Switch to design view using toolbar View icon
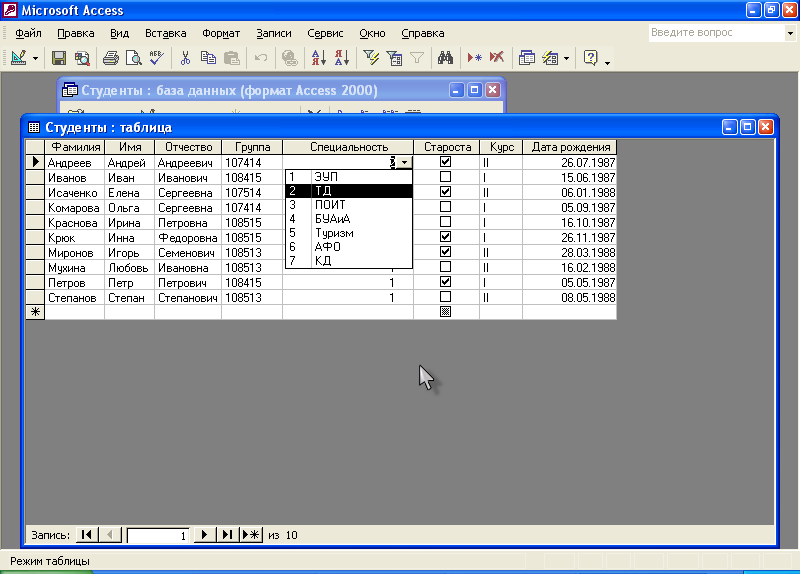This screenshot has width=800, height=574. [x=18, y=58]
